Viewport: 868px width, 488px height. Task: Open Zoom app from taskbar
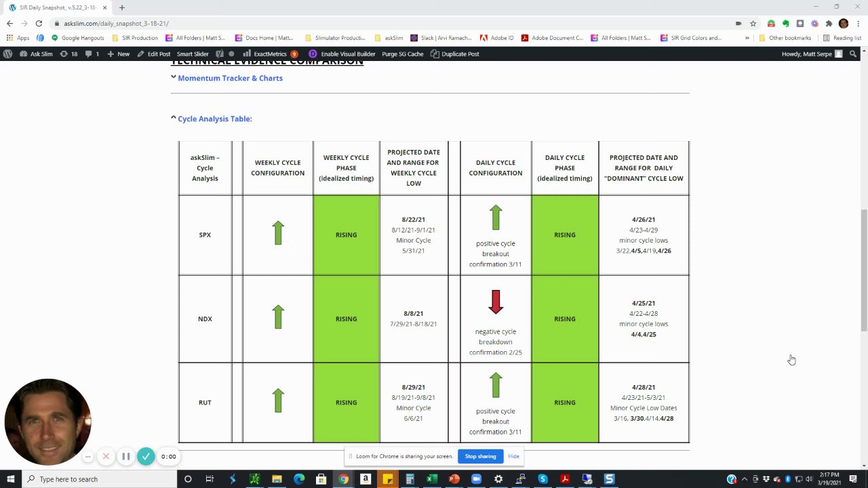click(x=476, y=479)
